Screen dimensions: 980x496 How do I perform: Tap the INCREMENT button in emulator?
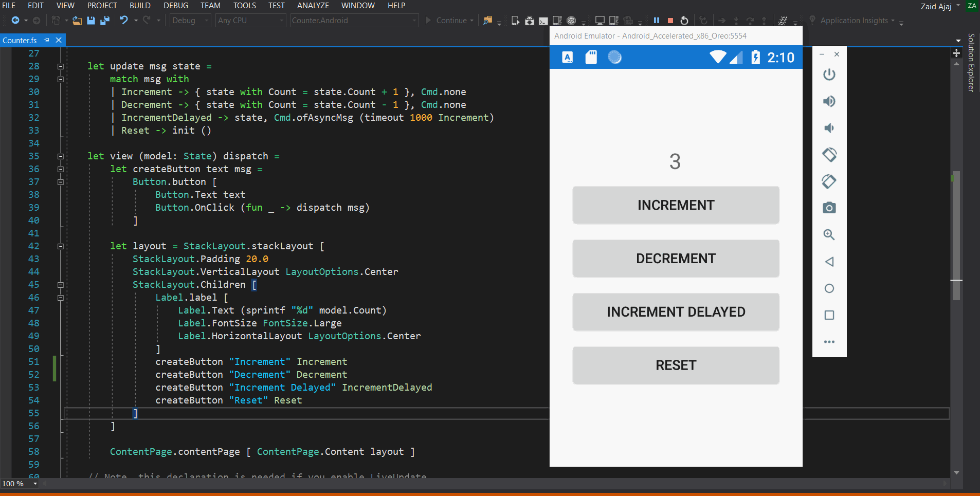click(676, 205)
